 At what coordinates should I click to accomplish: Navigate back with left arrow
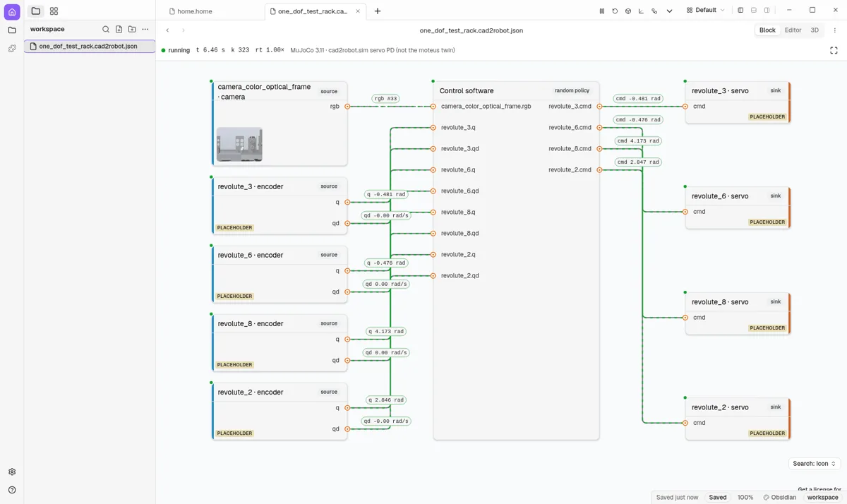[167, 30]
